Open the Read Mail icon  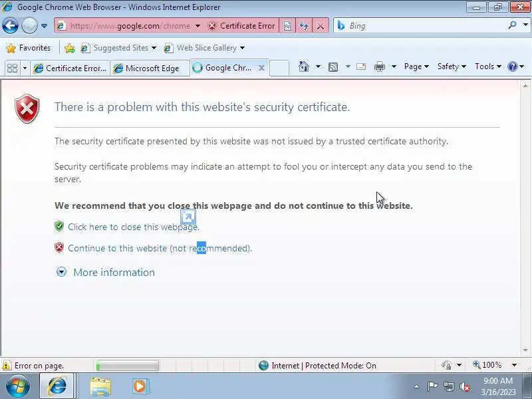pyautogui.click(x=361, y=66)
